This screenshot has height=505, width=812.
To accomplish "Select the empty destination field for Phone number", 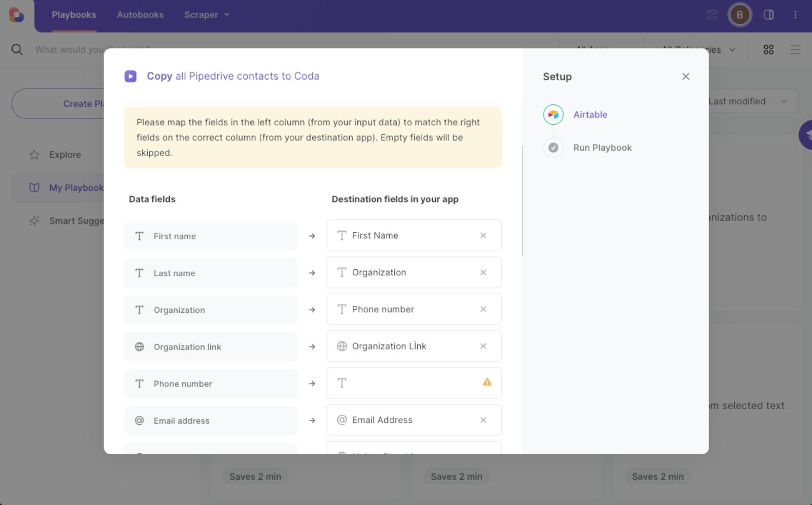I will [414, 383].
